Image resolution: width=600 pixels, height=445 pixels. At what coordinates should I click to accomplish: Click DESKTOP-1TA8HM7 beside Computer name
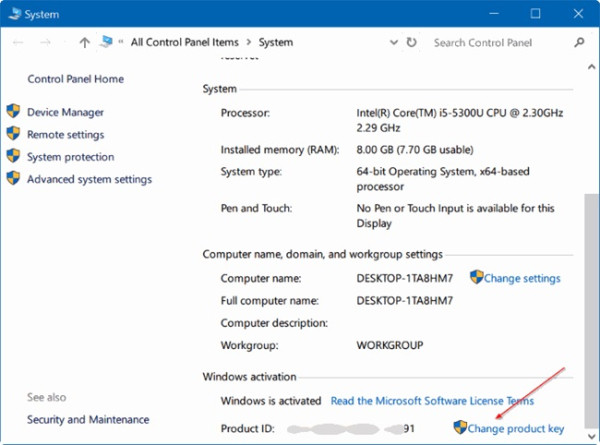coord(405,278)
